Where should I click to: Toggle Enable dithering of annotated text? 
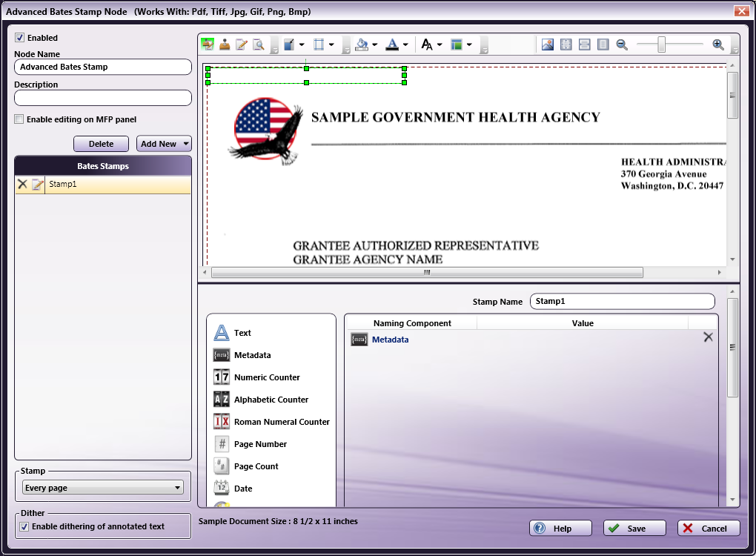click(24, 526)
